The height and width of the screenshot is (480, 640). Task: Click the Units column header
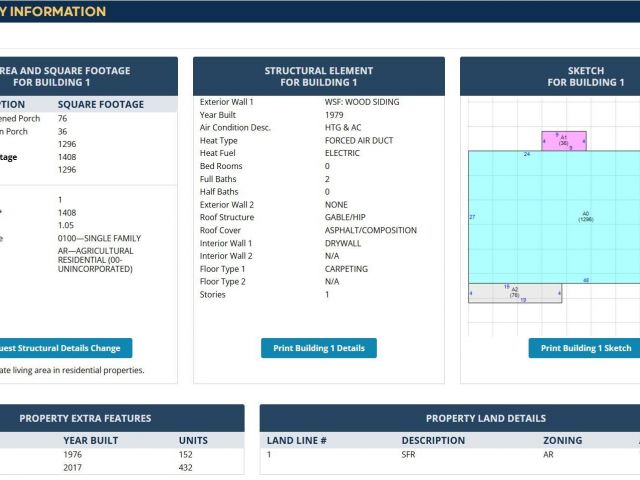[193, 440]
